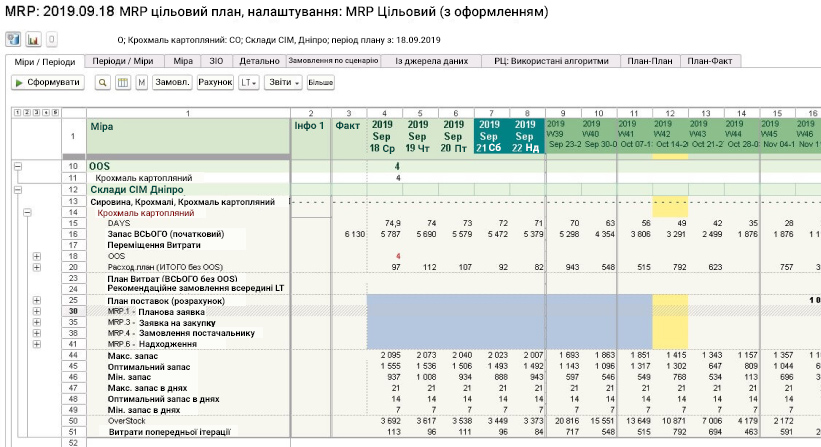Image resolution: width=821 pixels, height=447 pixels.
Task: Expand the MRP.4 - Замовлення постачальнику row
Action: pos(37,333)
